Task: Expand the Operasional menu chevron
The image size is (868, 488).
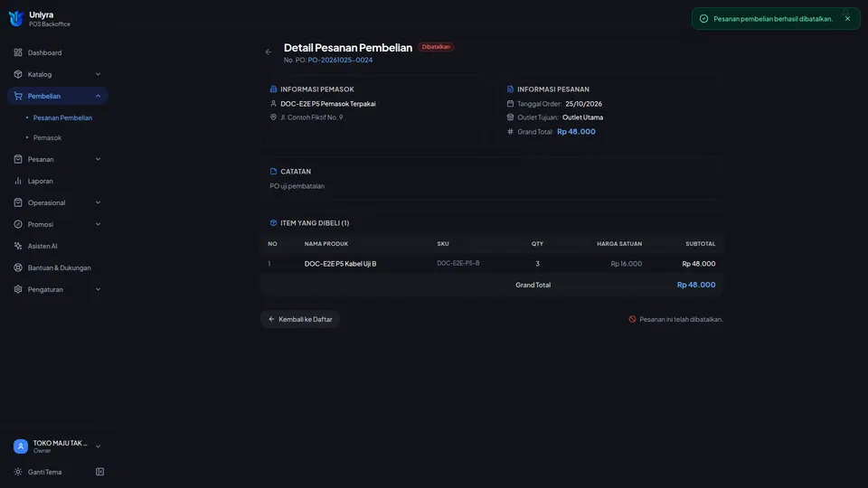Action: [98, 202]
